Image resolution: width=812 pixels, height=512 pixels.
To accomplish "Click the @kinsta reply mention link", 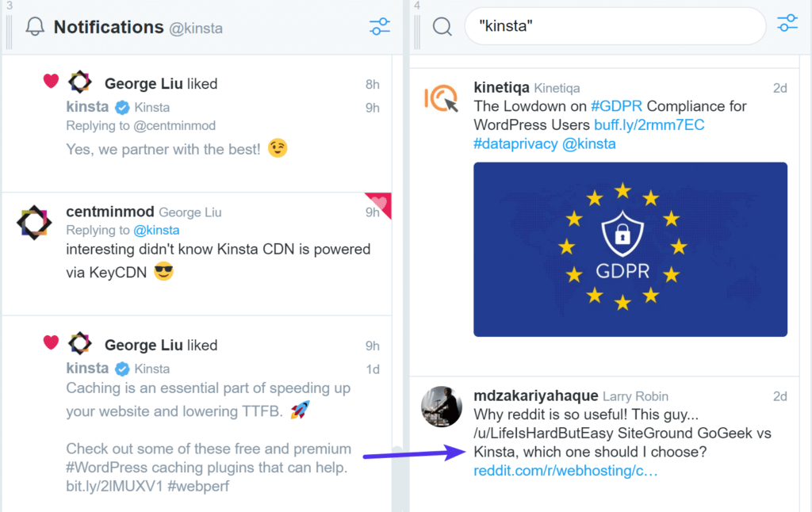I will 156,231.
